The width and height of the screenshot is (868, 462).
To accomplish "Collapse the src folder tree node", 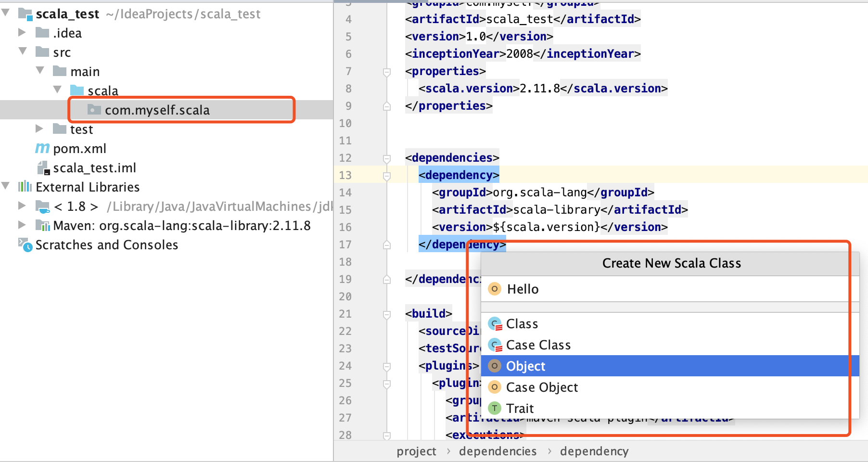I will pyautogui.click(x=23, y=51).
